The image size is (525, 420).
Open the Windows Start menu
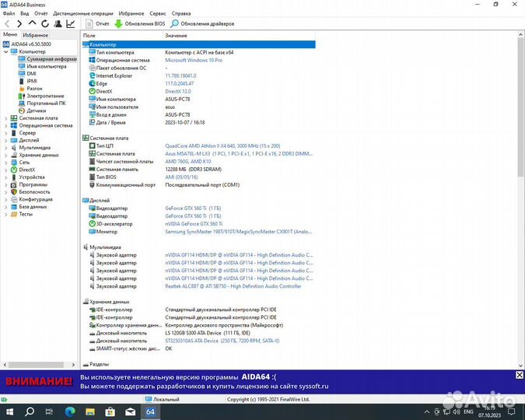9,411
